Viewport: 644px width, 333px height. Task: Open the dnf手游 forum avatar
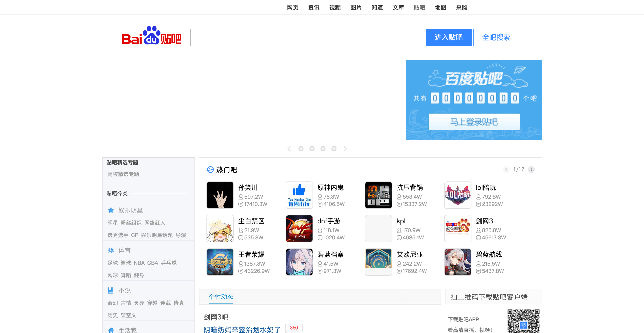pyautogui.click(x=299, y=228)
